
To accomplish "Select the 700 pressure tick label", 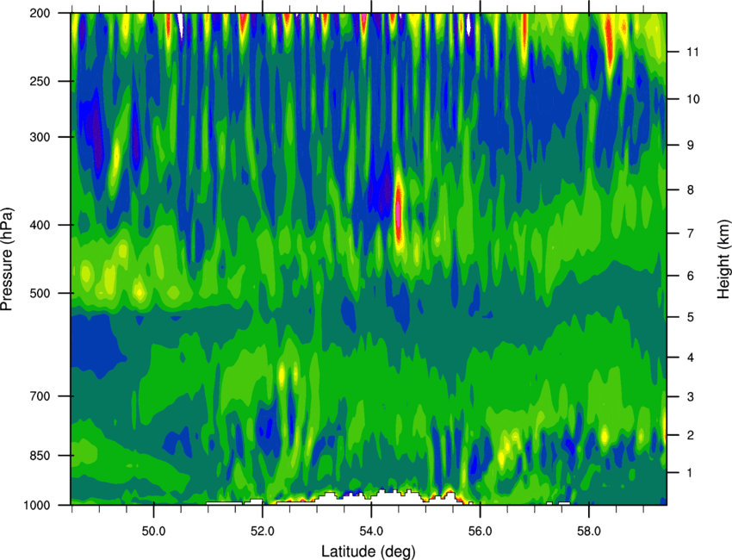I will point(40,396).
